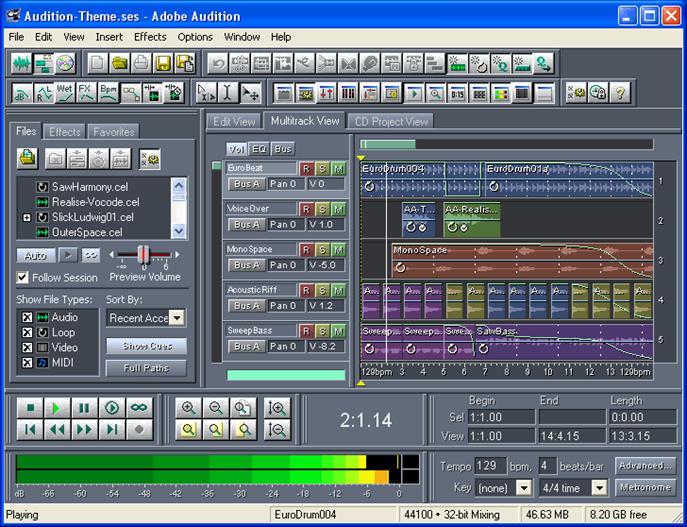Click the Help question mark toolbar icon
The width and height of the screenshot is (687, 527).
(x=622, y=93)
